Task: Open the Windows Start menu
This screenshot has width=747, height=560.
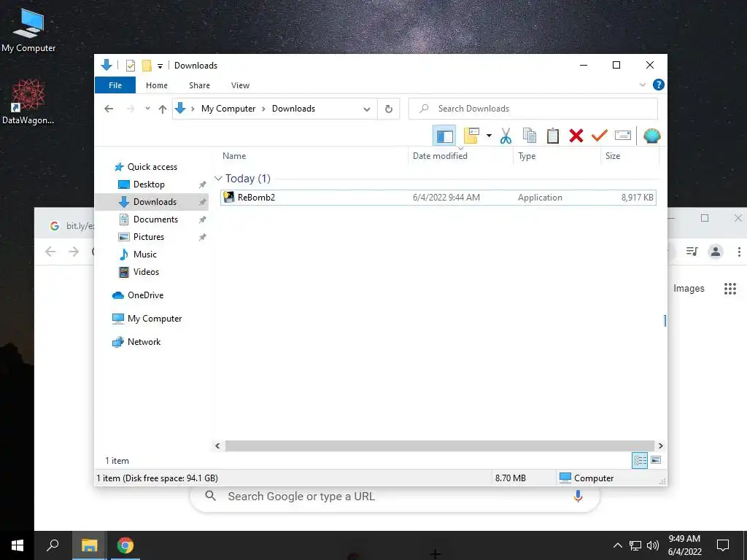Action: 18,545
